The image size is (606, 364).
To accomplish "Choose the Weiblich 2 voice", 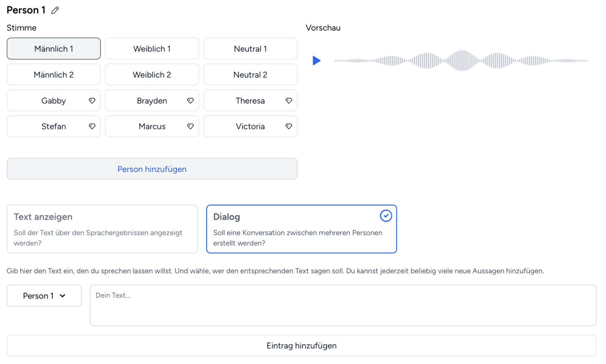I will 152,75.
